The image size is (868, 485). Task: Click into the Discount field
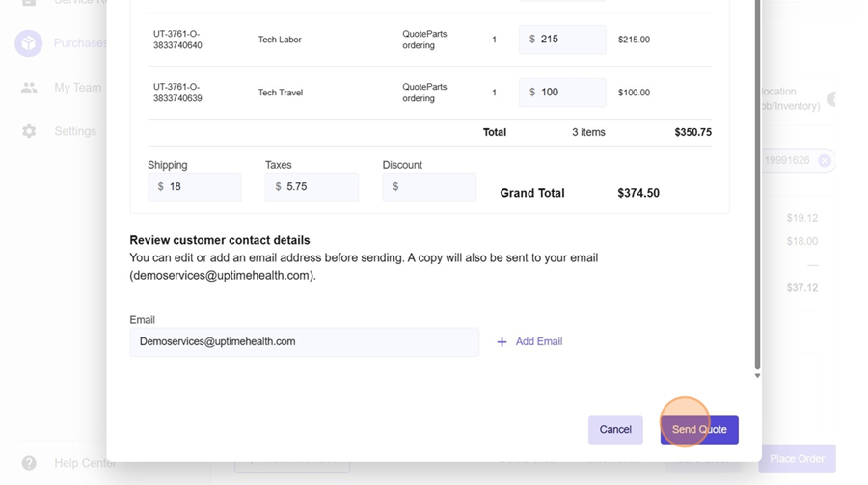pos(436,187)
